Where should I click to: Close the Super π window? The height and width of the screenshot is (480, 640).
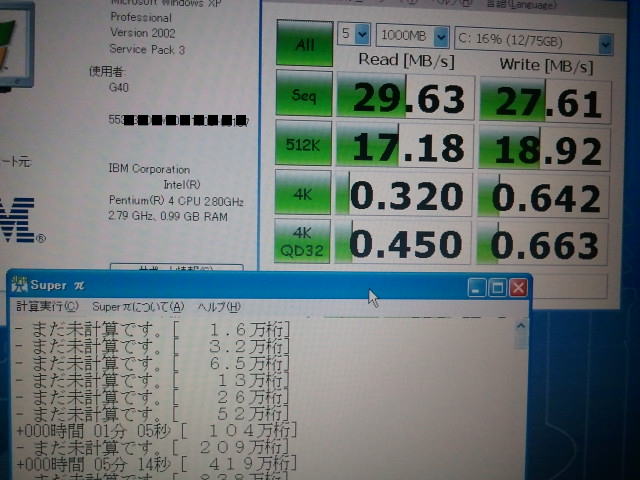point(518,288)
